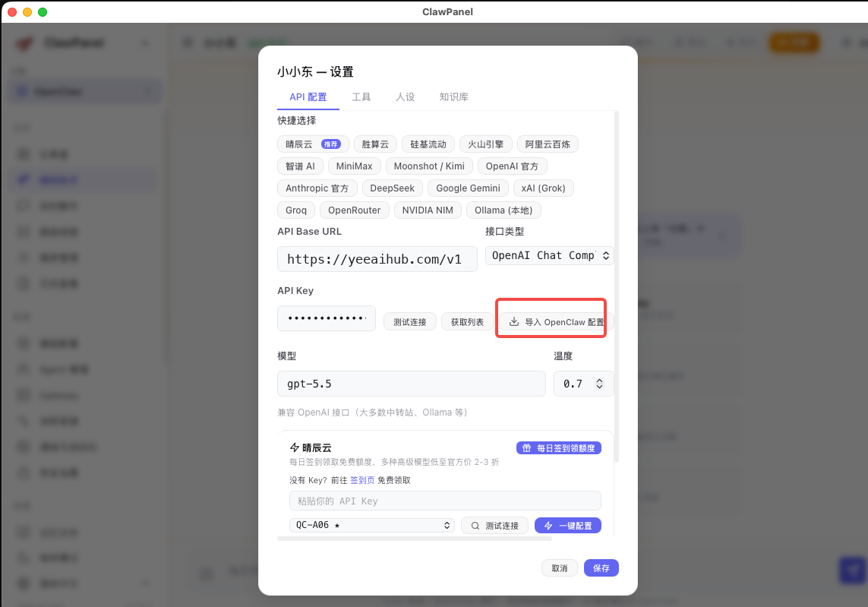
Task: Pick the 阿里云百炼 preset
Action: (x=548, y=144)
